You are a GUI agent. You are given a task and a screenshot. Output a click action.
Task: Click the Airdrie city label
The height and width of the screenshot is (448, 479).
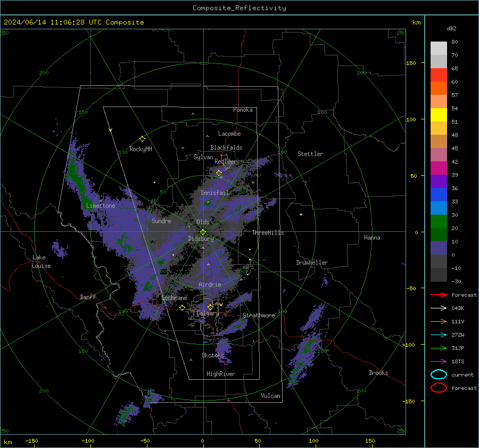[210, 284]
